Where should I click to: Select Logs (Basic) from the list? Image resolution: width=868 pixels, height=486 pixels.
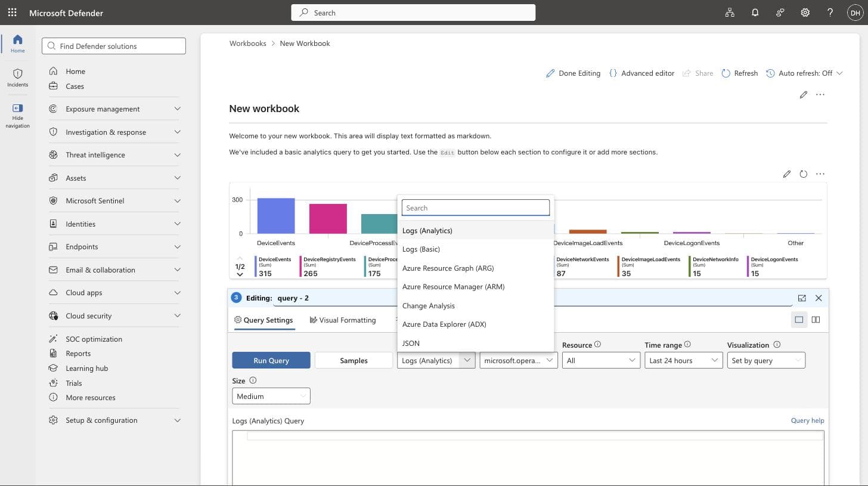click(476, 249)
